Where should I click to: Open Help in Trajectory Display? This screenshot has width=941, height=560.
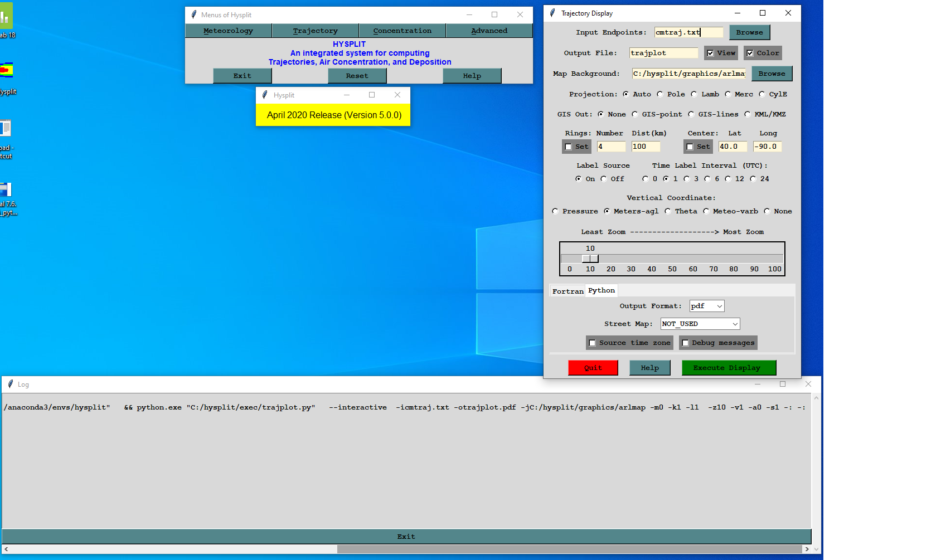point(649,368)
